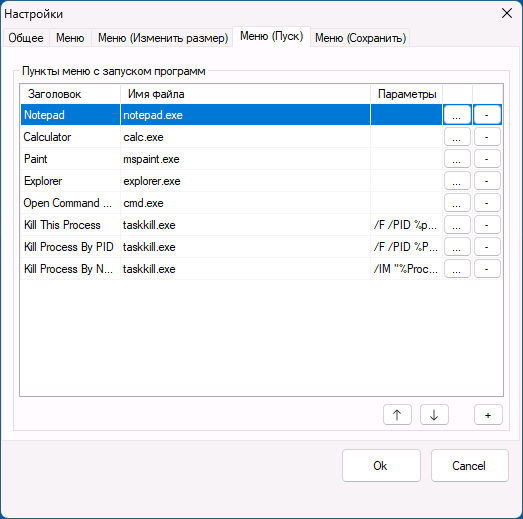Open the Меню (Изменить размер) tab
This screenshot has width=523, height=519.
coord(163,38)
